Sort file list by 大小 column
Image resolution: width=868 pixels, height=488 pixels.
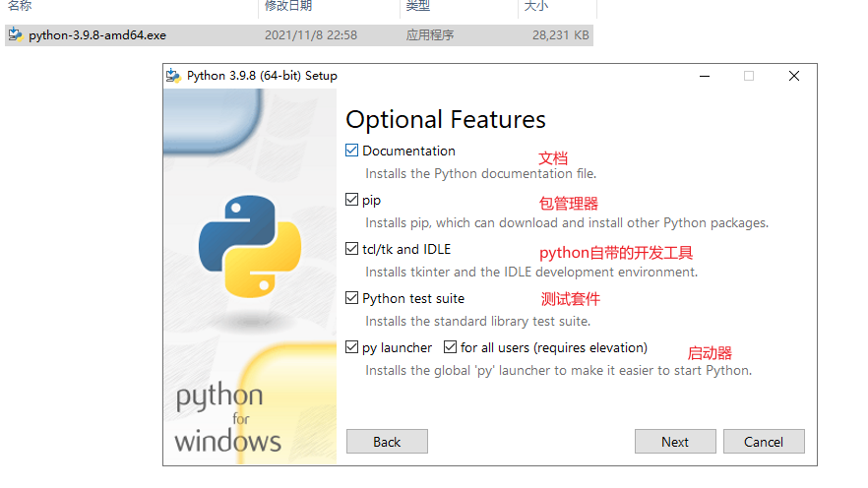[535, 6]
